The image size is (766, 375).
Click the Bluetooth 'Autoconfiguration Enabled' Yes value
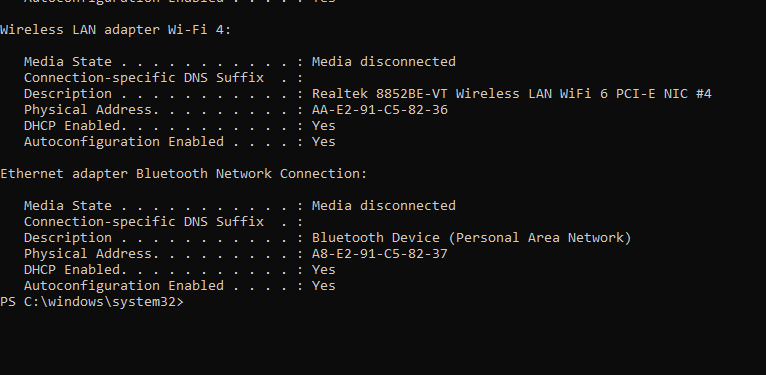coord(323,286)
